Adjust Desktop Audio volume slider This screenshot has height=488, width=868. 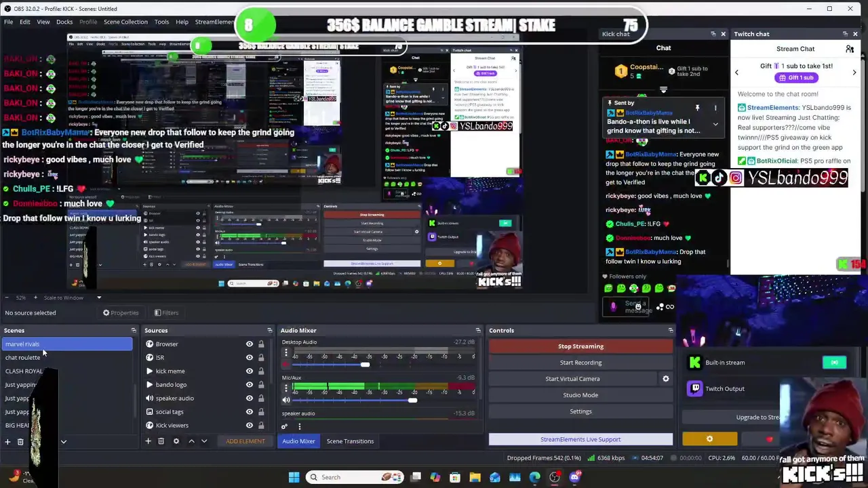coord(365,365)
